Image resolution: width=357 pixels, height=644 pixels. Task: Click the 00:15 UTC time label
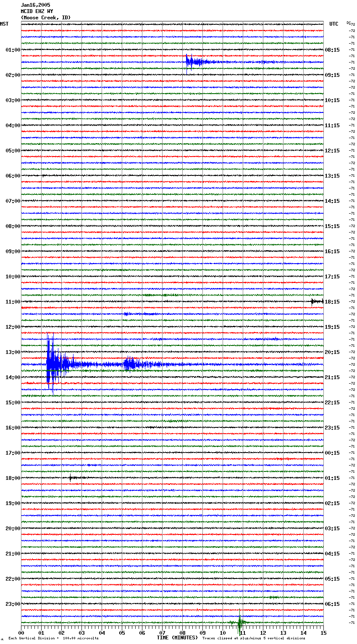(x=332, y=453)
